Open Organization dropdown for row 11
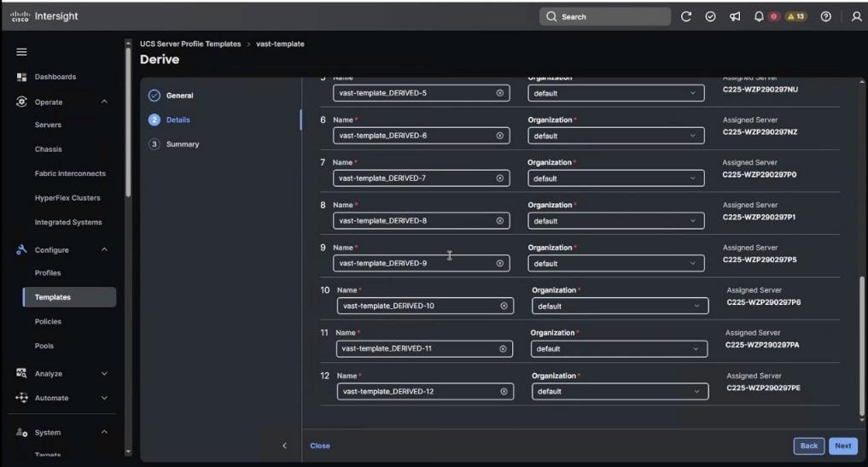 pyautogui.click(x=619, y=349)
